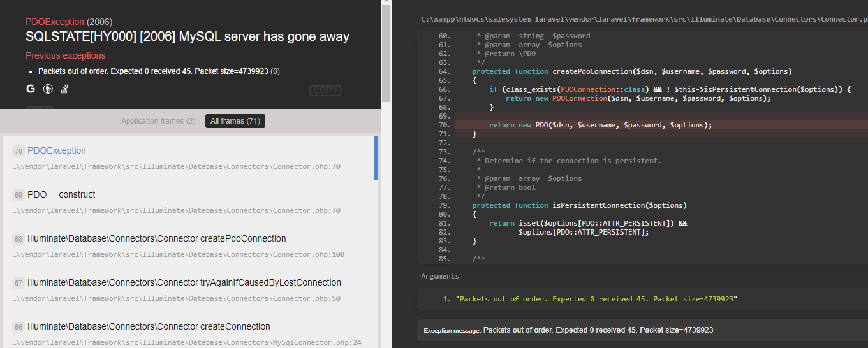Search the error on DuckDuckGo icon
The height and width of the screenshot is (348, 868).
[47, 89]
